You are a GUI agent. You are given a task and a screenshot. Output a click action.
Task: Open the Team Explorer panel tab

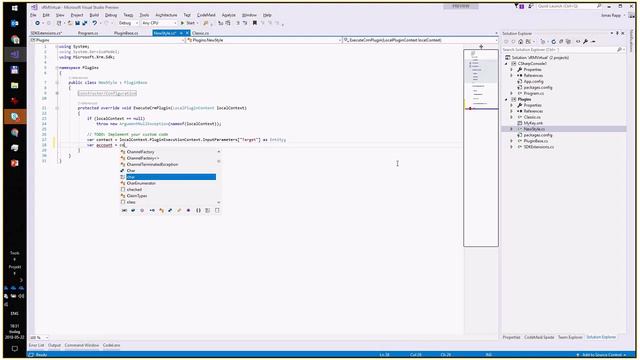coord(570,337)
